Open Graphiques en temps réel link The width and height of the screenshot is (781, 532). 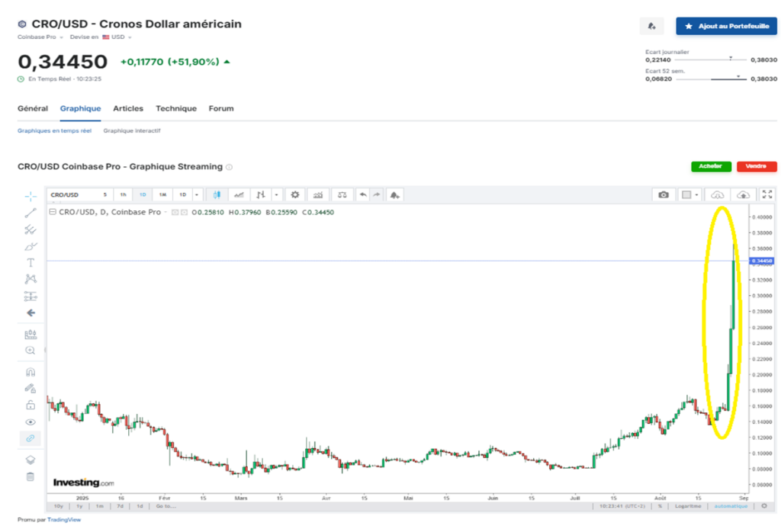click(54, 130)
